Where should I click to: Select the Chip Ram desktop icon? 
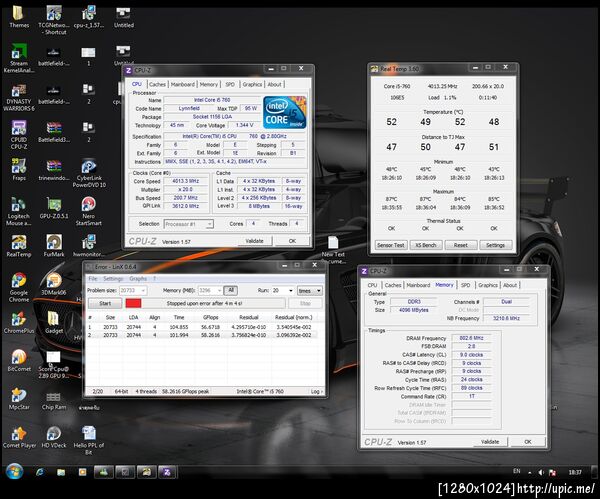pos(54,400)
